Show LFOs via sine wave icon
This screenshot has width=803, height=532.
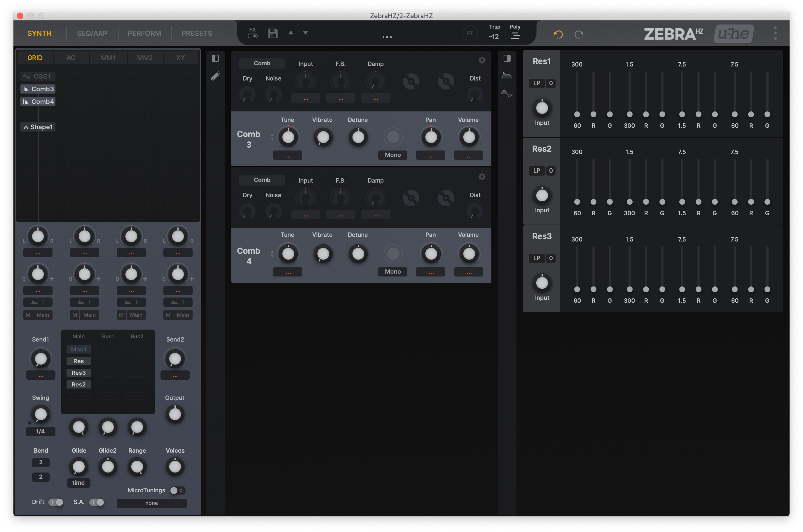coord(507,93)
